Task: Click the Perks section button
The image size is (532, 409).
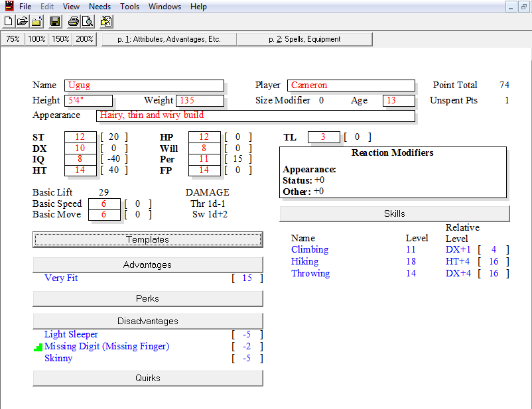Action: [147, 298]
